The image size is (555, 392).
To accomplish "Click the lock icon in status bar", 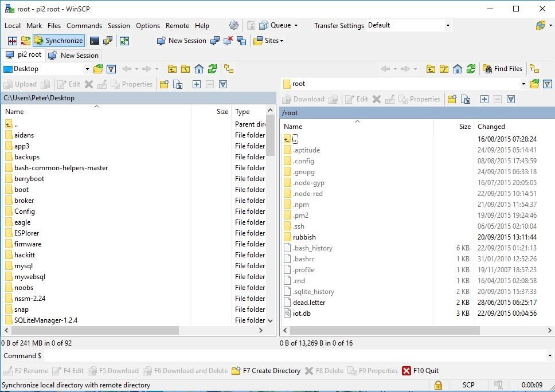I will click(438, 385).
